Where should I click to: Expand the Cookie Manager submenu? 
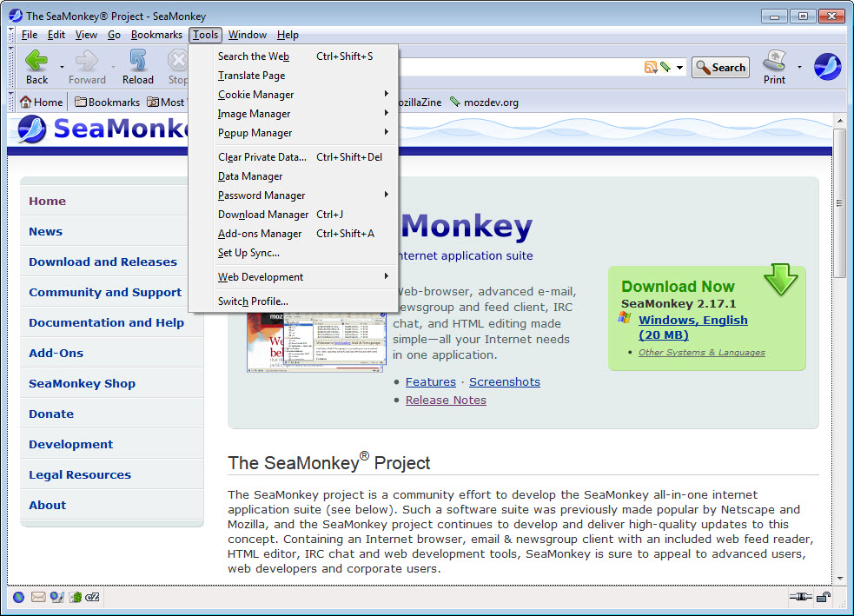[x=293, y=94]
